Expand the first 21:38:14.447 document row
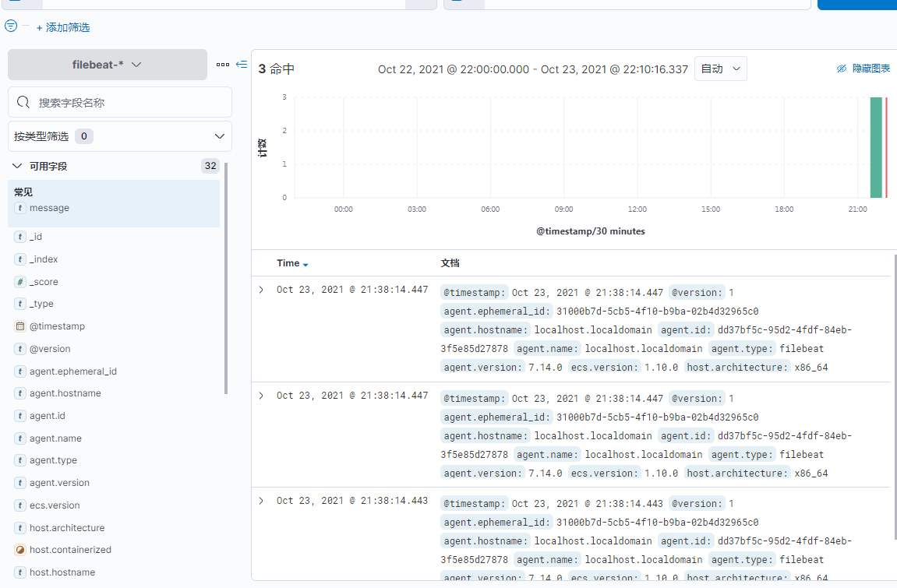This screenshot has height=588, width=897. pyautogui.click(x=261, y=290)
